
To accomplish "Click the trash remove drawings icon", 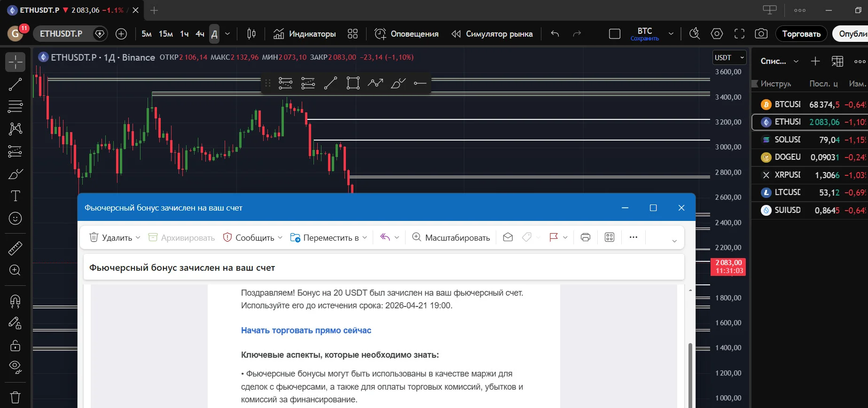I will click(x=15, y=398).
